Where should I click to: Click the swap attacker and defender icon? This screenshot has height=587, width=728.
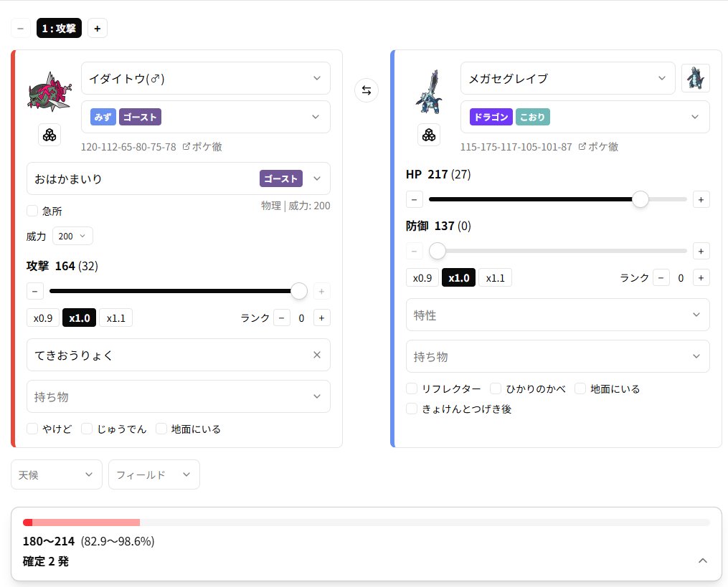coord(367,90)
